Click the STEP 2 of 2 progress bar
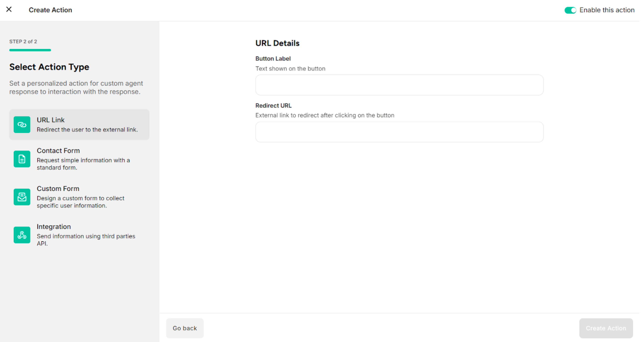 [30, 50]
